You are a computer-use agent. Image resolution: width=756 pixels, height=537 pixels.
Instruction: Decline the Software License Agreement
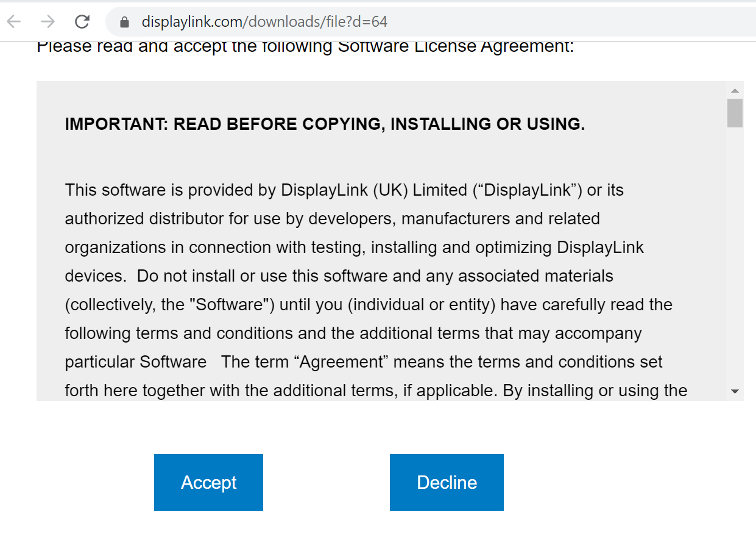point(447,482)
